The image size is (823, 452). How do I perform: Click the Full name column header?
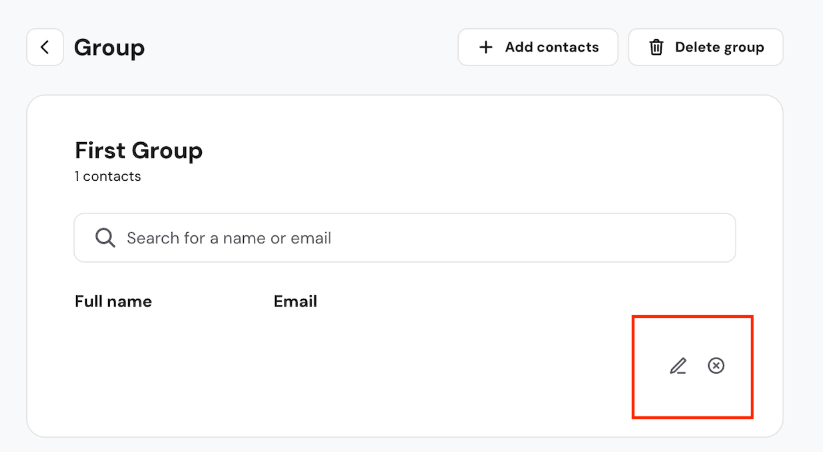tap(113, 301)
